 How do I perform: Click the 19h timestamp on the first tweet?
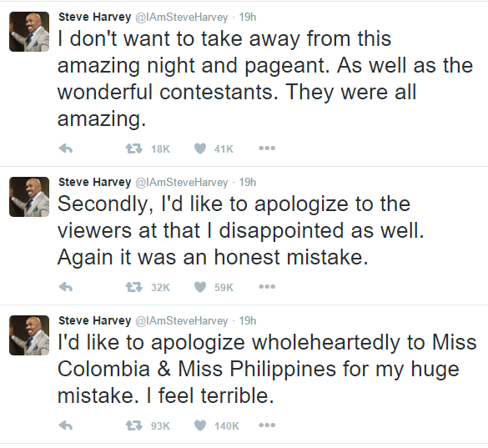click(248, 18)
